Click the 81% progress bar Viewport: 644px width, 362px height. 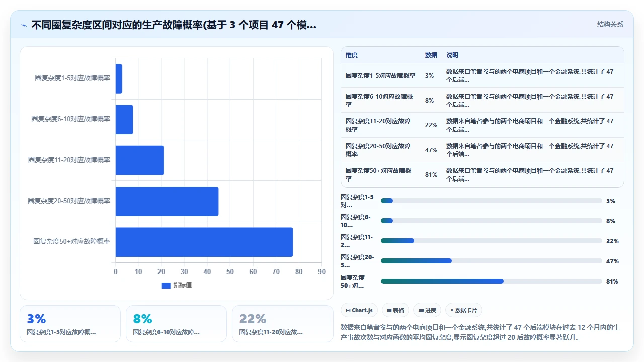492,281
